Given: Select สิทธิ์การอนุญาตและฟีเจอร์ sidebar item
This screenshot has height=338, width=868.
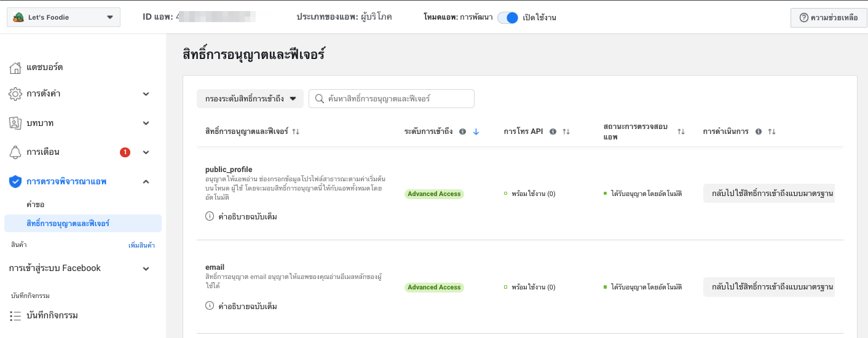Looking at the screenshot, I should coord(83,223).
